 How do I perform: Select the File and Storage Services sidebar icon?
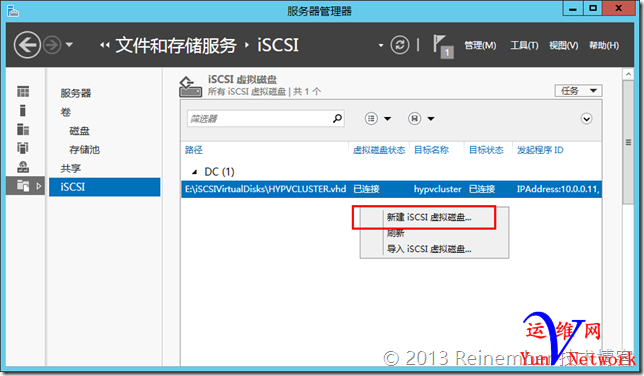click(23, 186)
